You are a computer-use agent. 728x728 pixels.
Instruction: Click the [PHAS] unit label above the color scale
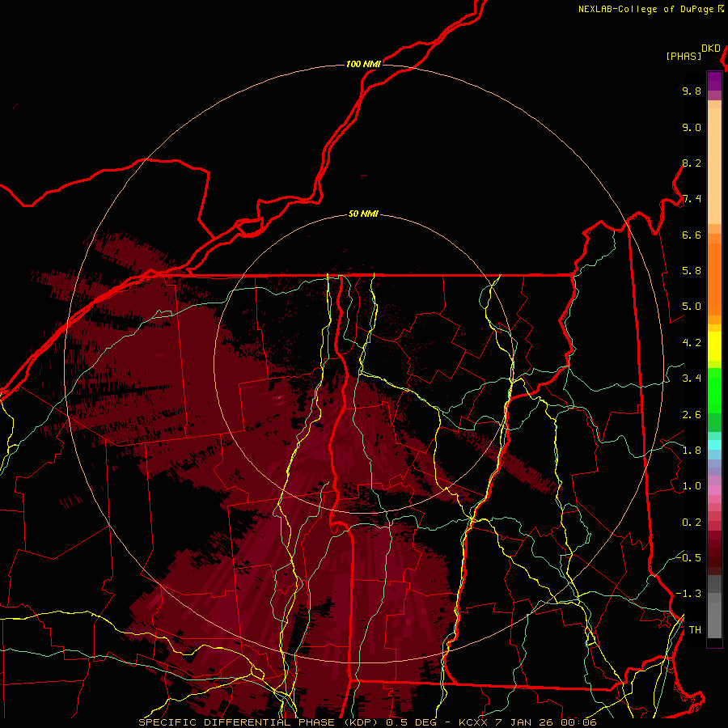point(684,57)
